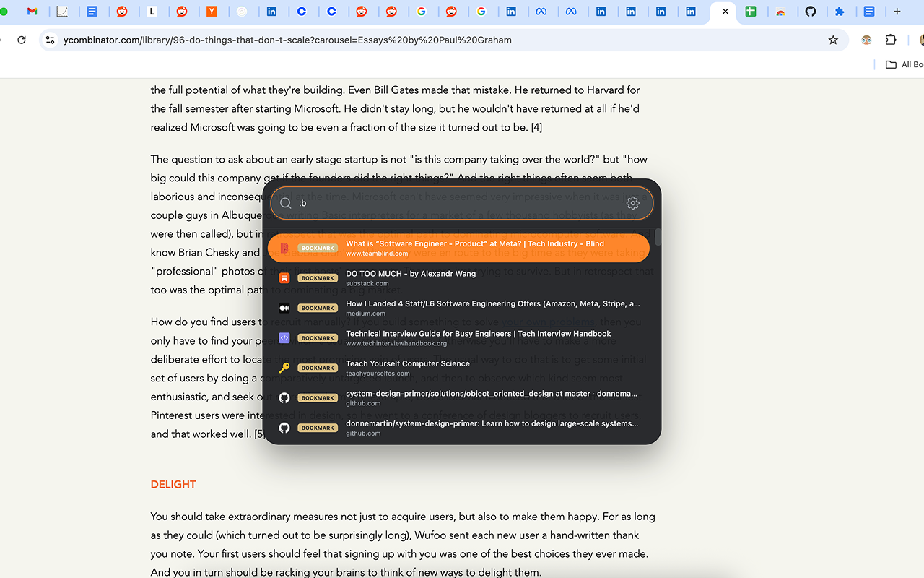
Task: Open the Extensions puzzle-piece icon
Action: click(x=891, y=40)
